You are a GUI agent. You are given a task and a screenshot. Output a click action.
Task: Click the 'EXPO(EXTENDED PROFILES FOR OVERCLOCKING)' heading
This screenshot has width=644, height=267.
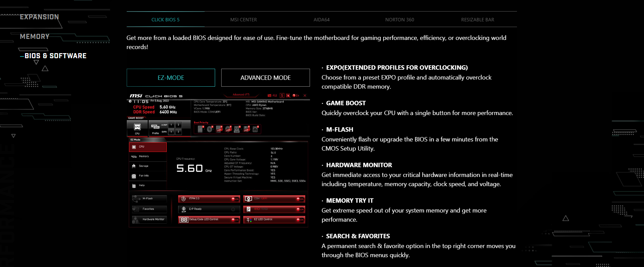click(x=397, y=68)
